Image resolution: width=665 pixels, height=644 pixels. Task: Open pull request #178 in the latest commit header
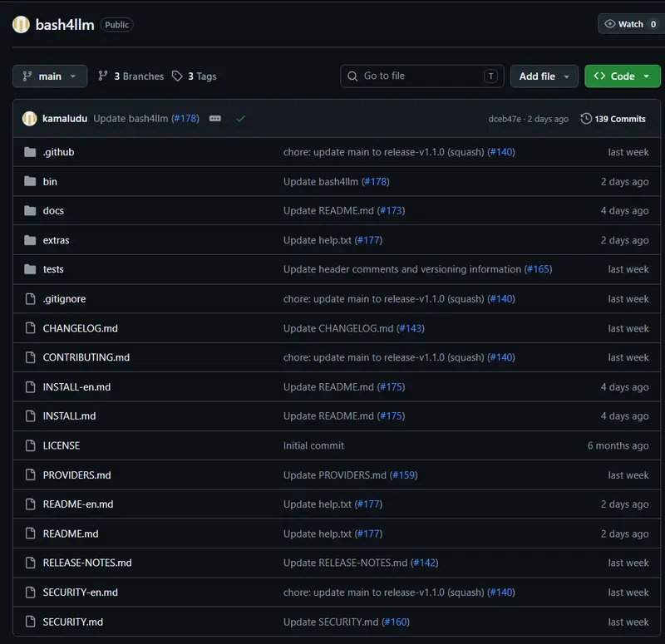click(185, 119)
